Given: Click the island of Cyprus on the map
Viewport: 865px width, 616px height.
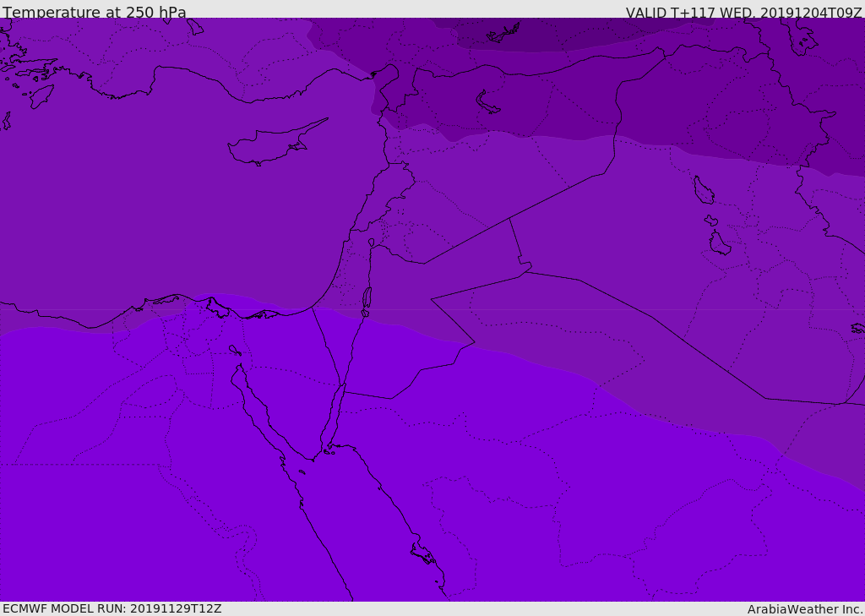Looking at the screenshot, I should (x=272, y=144).
